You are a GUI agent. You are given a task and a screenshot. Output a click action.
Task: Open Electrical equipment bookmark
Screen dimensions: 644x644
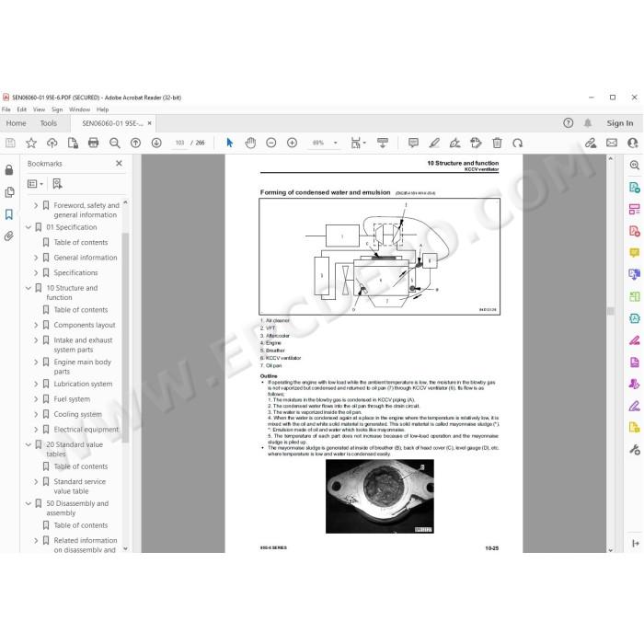point(86,430)
